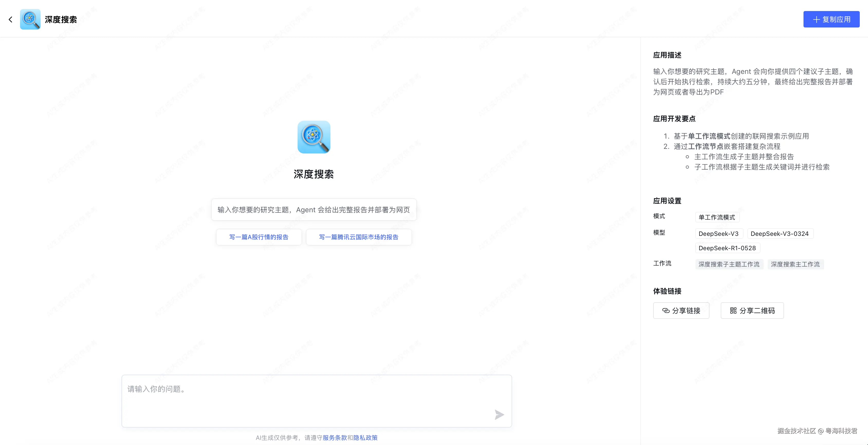Select the DeepSeek-V3 model tag
The image size is (868, 445).
click(719, 234)
